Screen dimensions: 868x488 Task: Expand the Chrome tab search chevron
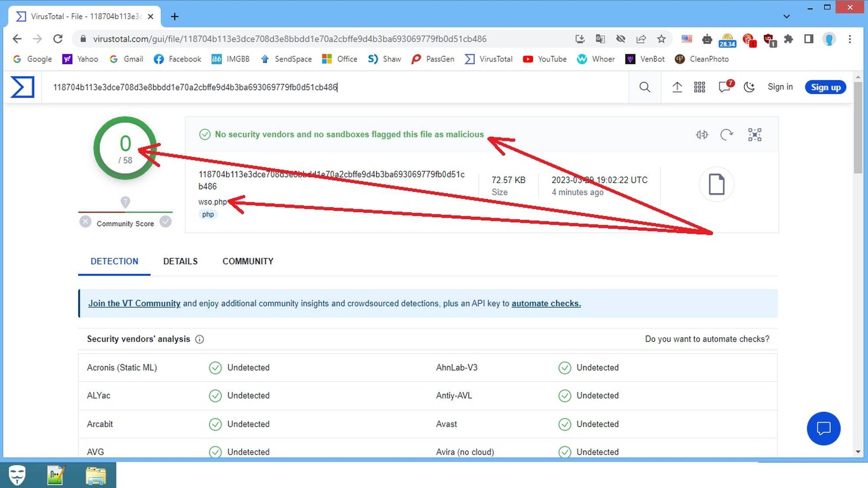click(x=786, y=16)
